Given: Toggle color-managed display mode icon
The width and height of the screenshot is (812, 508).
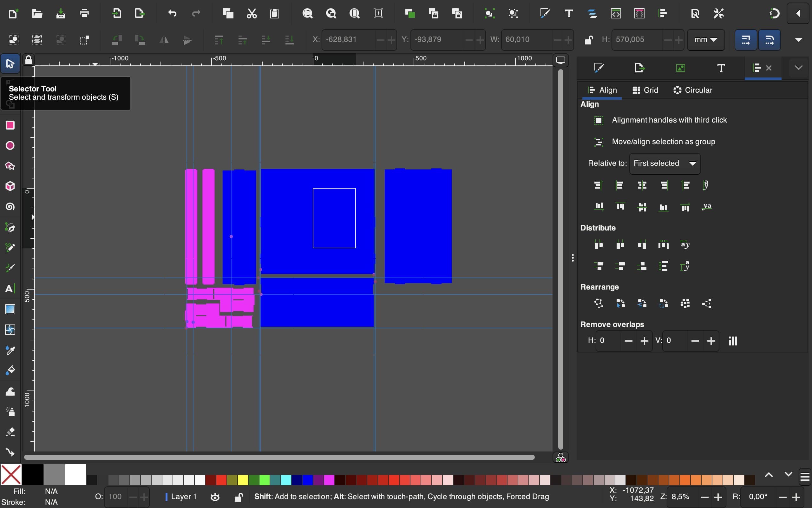Looking at the screenshot, I should pyautogui.click(x=561, y=458).
